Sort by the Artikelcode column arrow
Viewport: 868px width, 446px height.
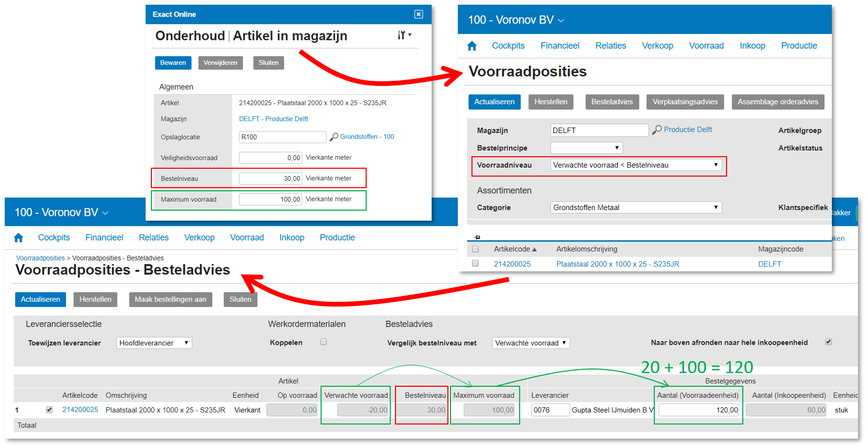534,249
